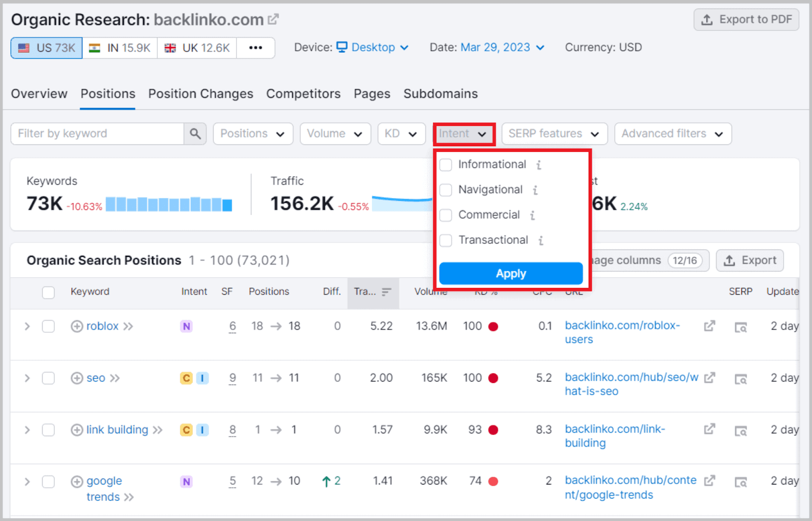The image size is (812, 521).
Task: Click the more databases ellipsis button
Action: point(256,48)
